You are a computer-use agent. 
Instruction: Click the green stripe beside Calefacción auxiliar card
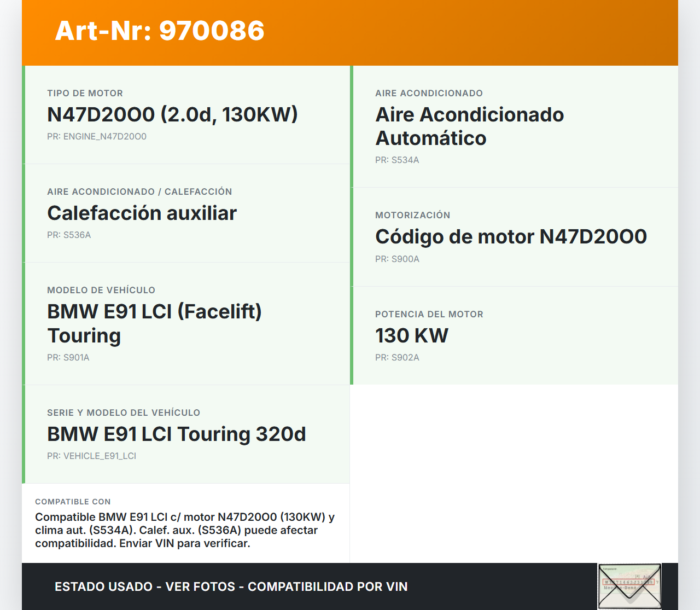pos(23,213)
